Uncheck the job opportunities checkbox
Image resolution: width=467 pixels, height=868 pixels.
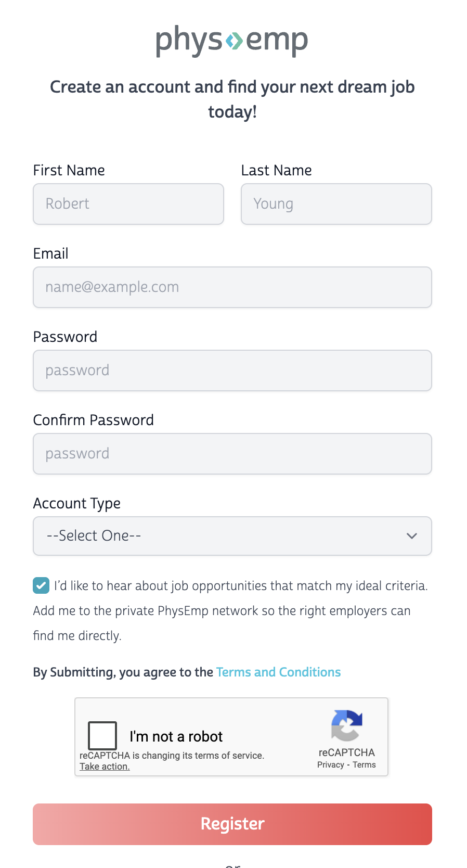tap(41, 585)
